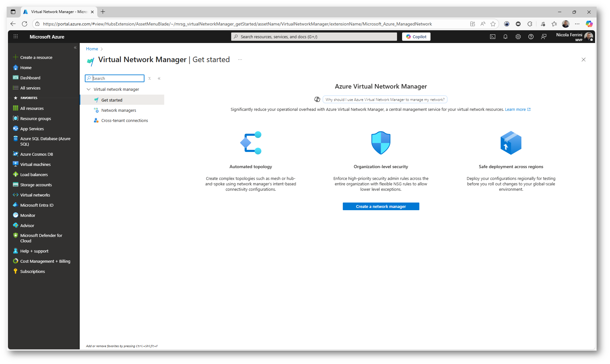Open the Help question mark icon
Screen dimensions: 610x364
[x=531, y=37]
